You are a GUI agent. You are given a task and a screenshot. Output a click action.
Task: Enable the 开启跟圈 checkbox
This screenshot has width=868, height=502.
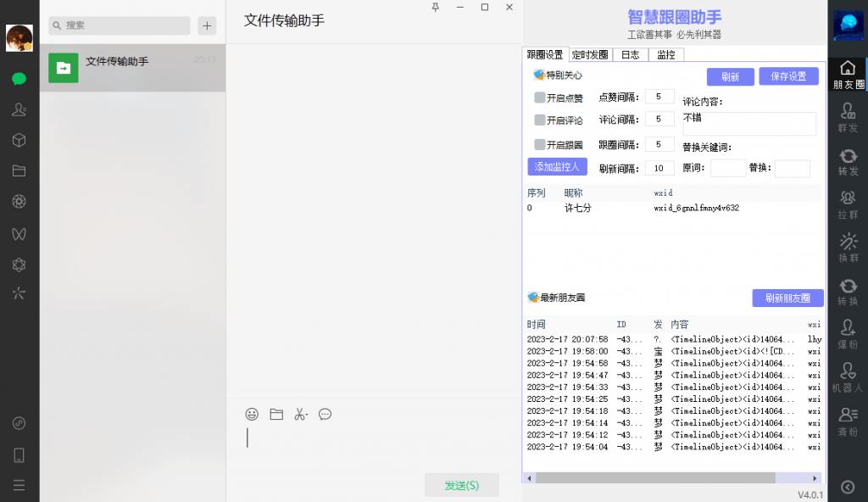[540, 145]
